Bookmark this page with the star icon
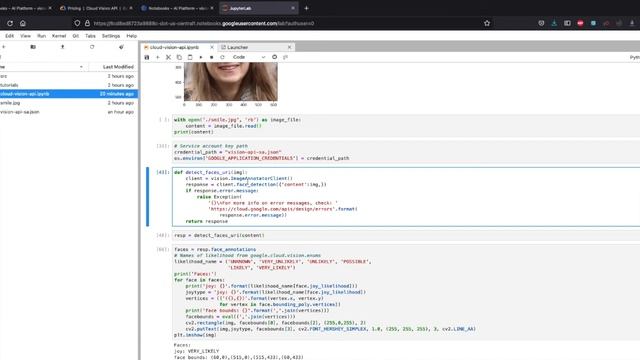This screenshot has width=640, height=360. pos(487,23)
